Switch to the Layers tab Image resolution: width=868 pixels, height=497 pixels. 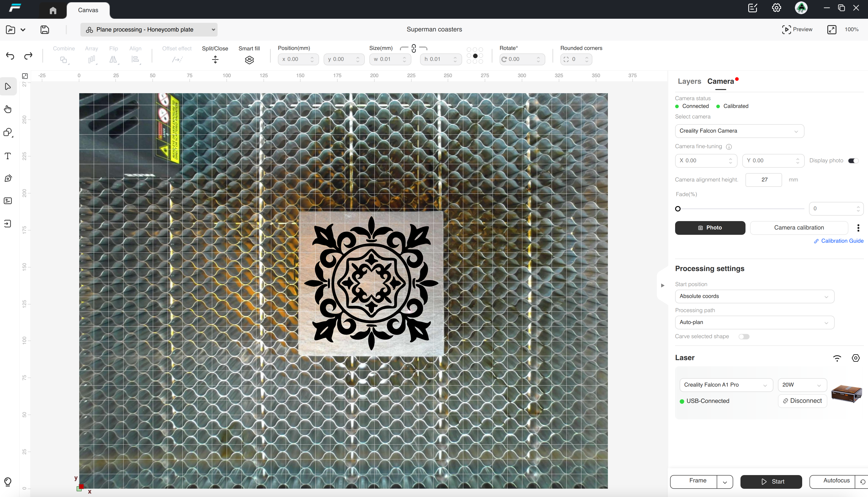point(689,81)
